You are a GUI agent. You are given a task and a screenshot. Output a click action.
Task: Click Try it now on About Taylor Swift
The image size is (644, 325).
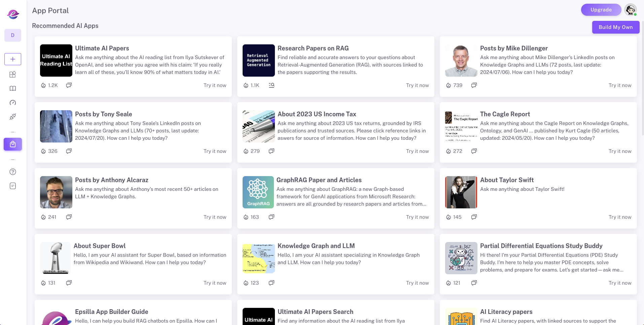(x=620, y=217)
